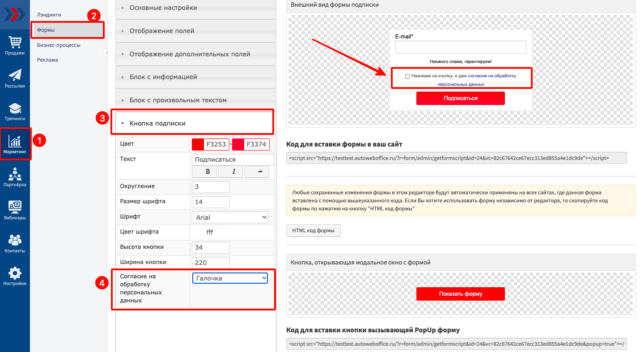Open Партнёрка network icon
The width and height of the screenshot is (644, 352).
tap(15, 174)
